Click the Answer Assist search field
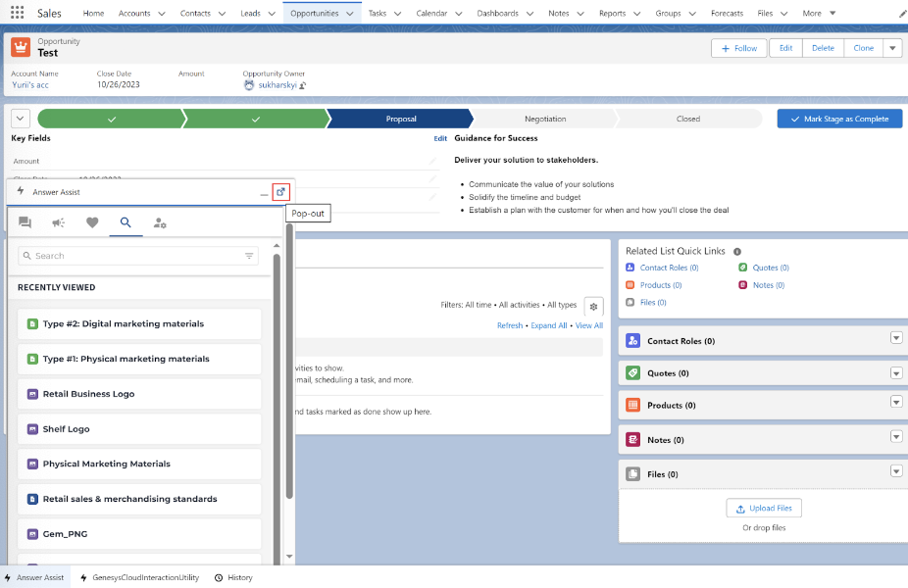The width and height of the screenshot is (908, 588). tap(138, 256)
